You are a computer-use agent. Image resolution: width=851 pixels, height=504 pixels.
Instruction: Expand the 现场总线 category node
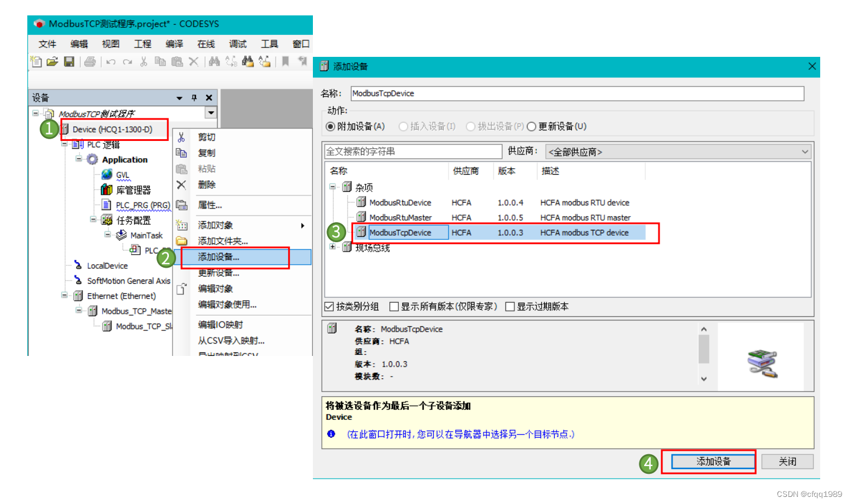333,247
